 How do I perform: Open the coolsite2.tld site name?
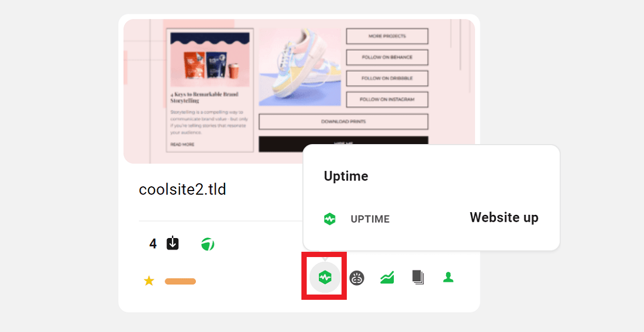183,189
